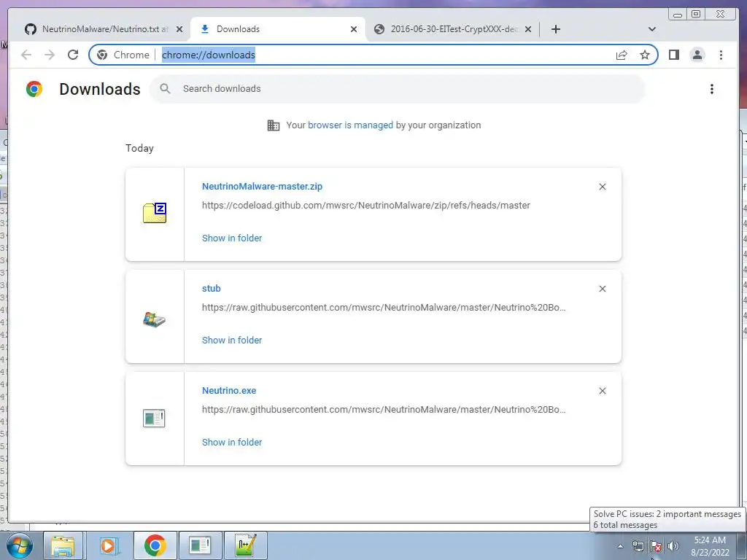Show NeutrinoMalware-master.zip in folder

(232, 238)
